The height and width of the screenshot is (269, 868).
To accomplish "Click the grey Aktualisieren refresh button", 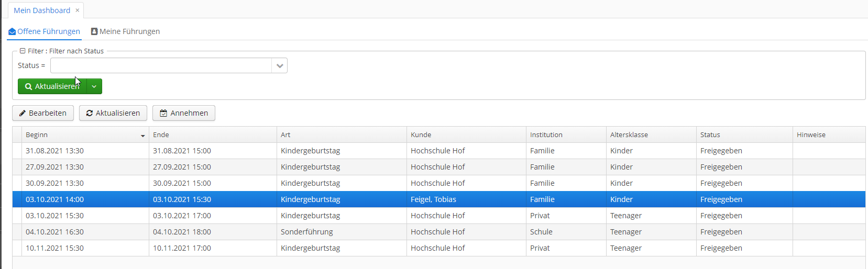I will (x=113, y=113).
